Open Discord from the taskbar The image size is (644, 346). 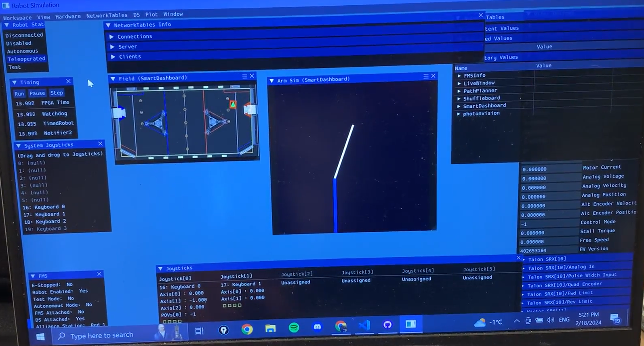pos(318,327)
